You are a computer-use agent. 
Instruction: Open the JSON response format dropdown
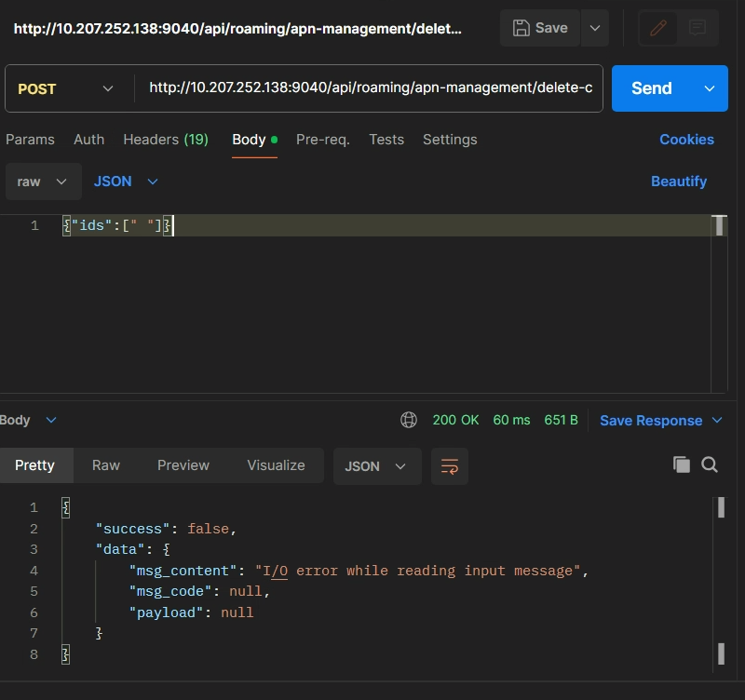point(376,466)
